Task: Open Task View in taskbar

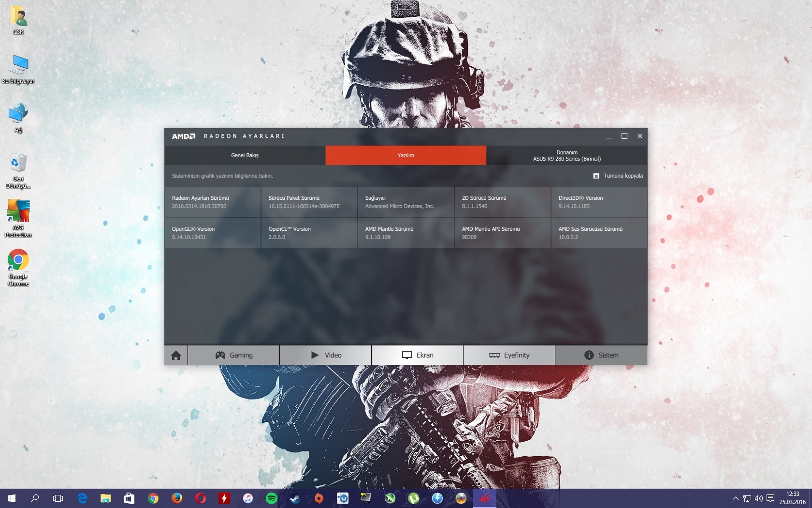Action: 58,498
